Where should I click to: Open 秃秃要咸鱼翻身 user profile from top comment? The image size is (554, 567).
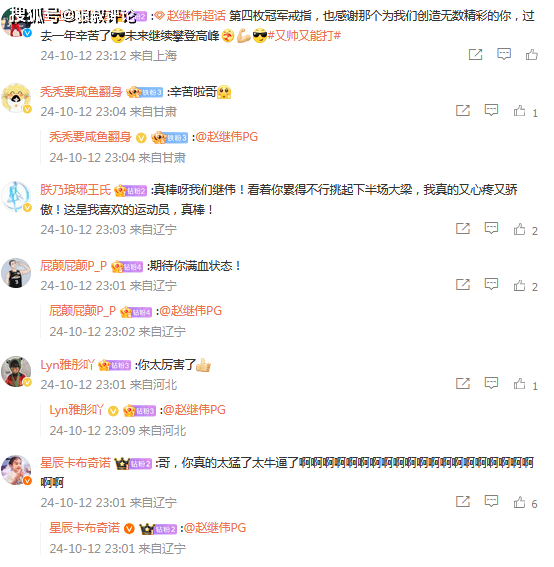click(x=81, y=92)
